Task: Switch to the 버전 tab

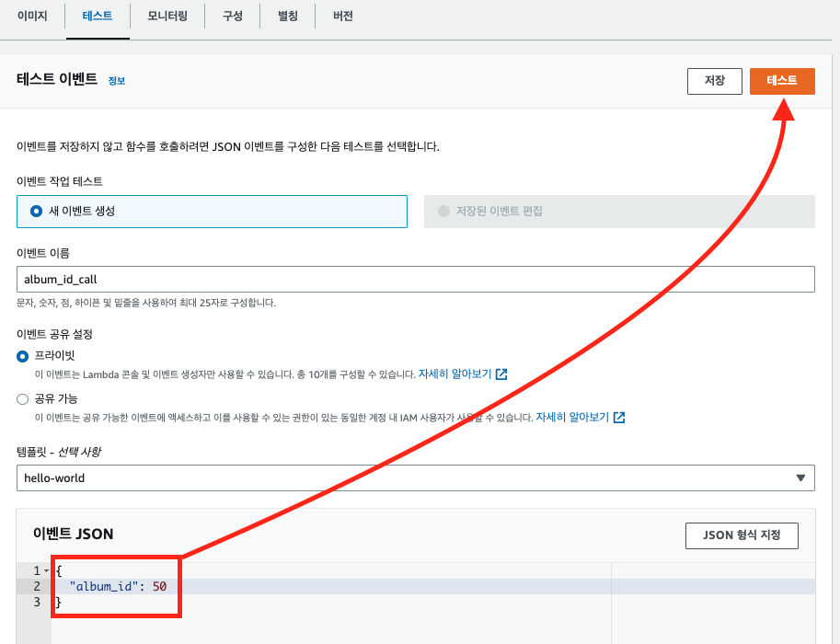Action: [x=343, y=16]
